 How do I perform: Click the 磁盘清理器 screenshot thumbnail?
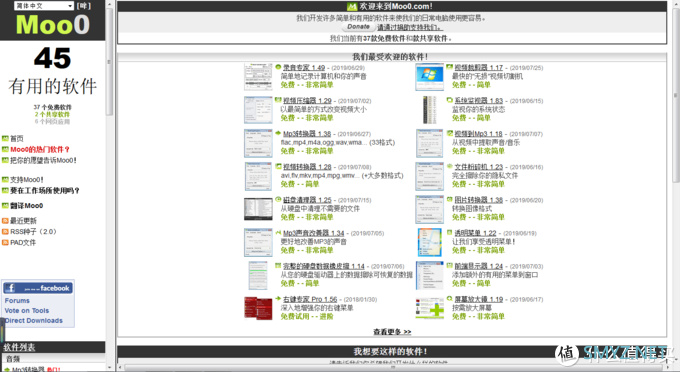[258, 209]
